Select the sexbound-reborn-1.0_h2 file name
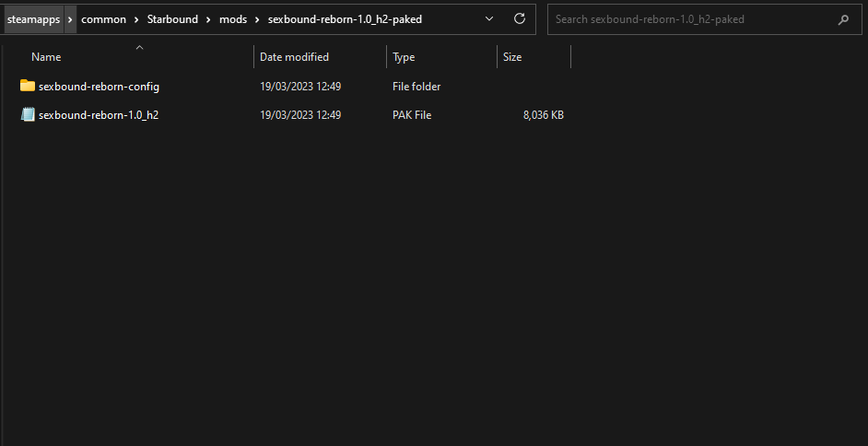The height and width of the screenshot is (446, 868). pos(99,115)
